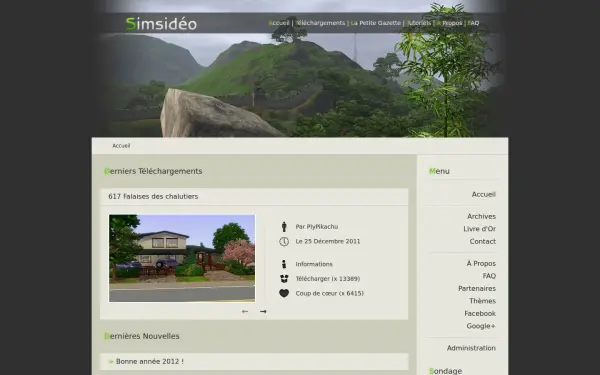Click the Simsidéo site logo
Viewport: 600px width, 375px height.
(161, 24)
